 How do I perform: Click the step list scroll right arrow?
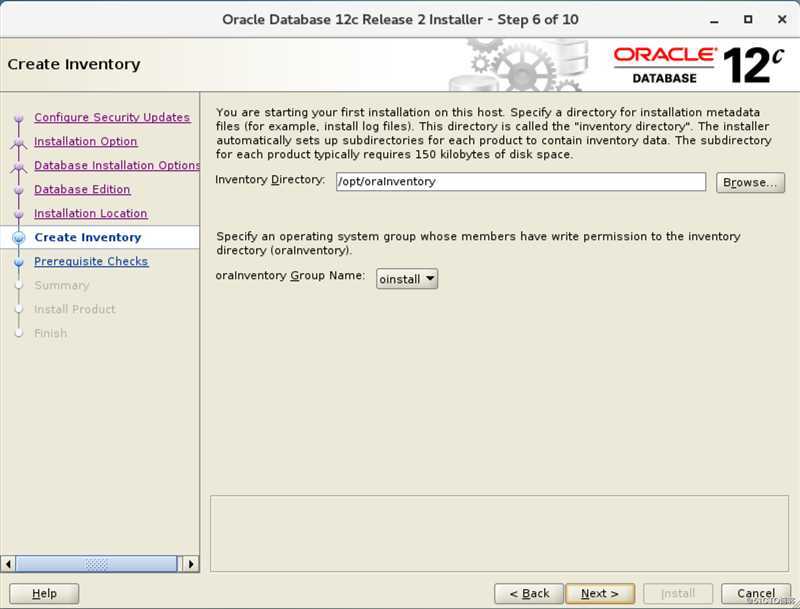[x=191, y=564]
